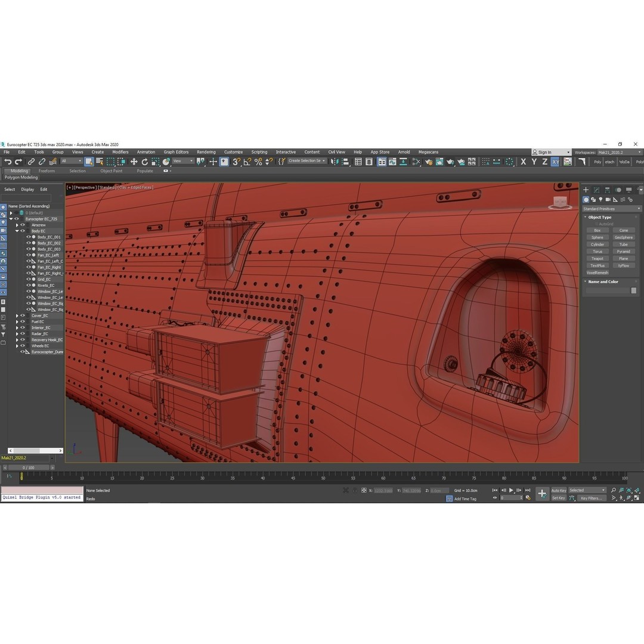Open Key Filters button

click(x=592, y=498)
